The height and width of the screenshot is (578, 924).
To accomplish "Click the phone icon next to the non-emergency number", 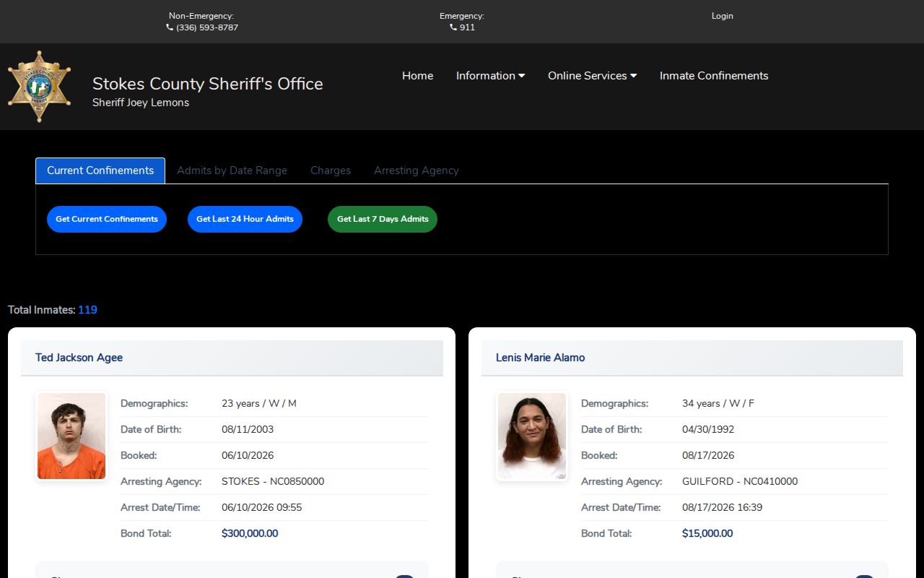I will click(170, 27).
